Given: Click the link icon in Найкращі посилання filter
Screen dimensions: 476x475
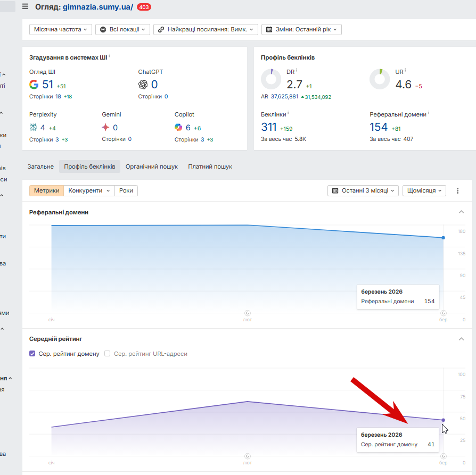Looking at the screenshot, I should 161,29.
